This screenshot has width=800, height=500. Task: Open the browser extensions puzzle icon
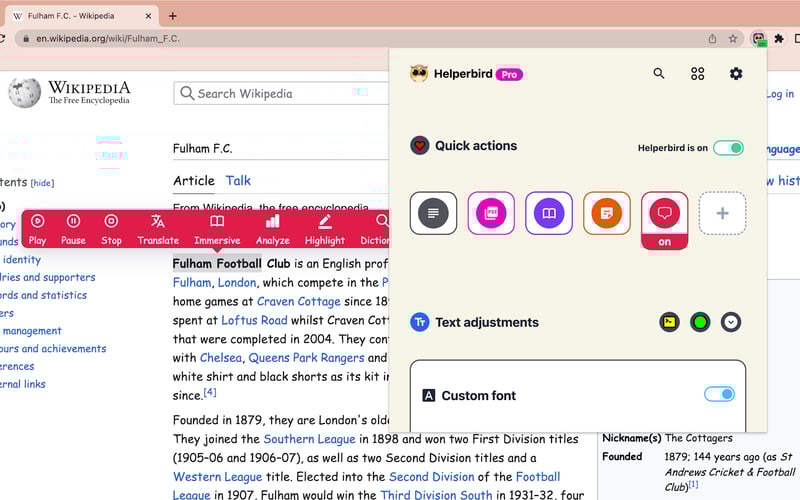[779, 39]
